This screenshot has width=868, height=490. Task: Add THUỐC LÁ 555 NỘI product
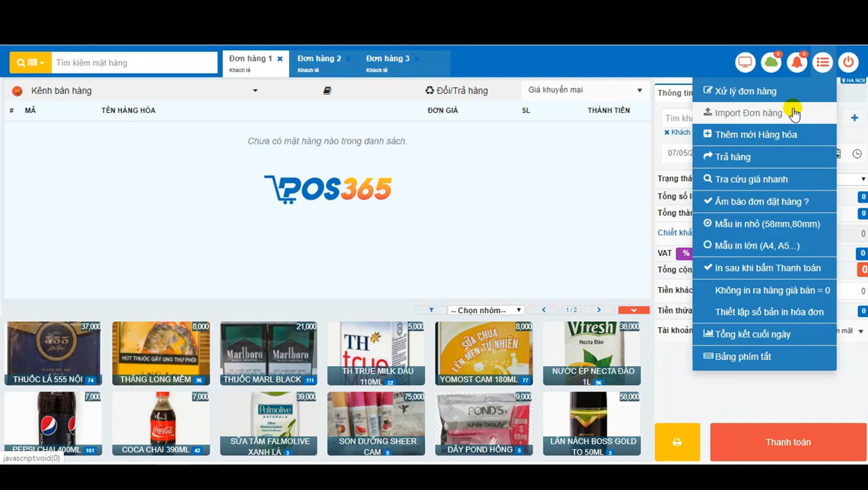point(53,353)
